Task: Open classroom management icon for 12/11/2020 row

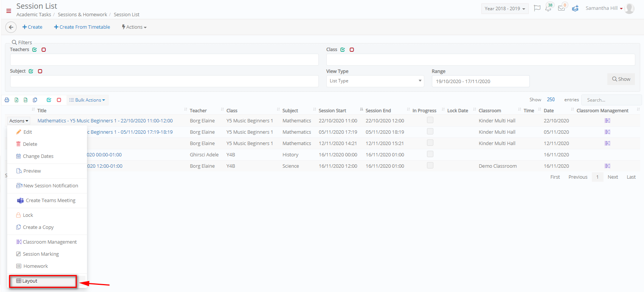Action: pyautogui.click(x=607, y=143)
